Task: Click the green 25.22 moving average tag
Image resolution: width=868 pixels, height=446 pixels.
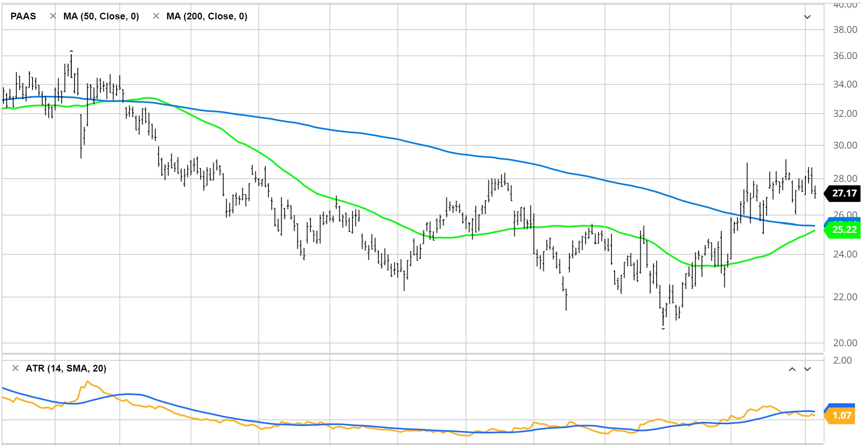Action: click(843, 230)
